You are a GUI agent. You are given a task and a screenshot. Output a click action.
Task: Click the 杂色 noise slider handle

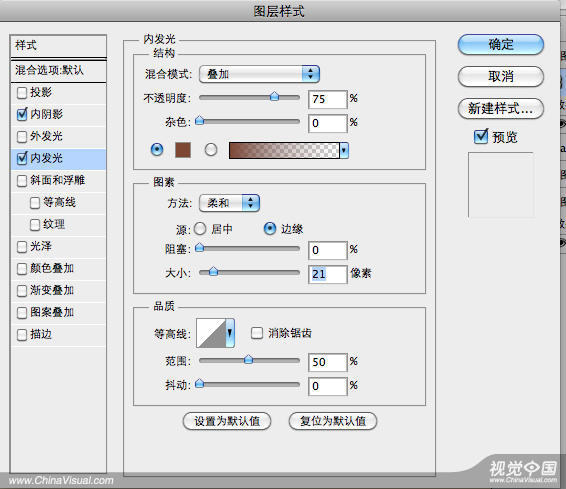coord(200,121)
